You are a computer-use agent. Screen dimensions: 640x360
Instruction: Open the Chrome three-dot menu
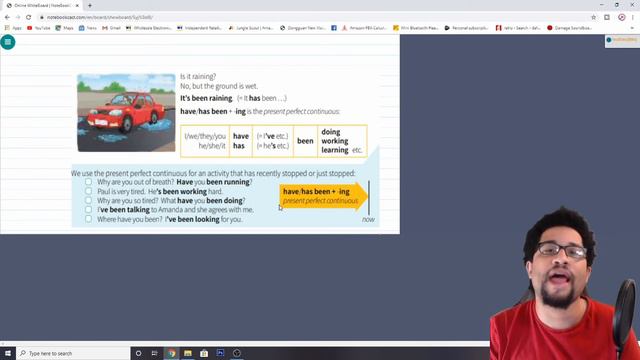tap(633, 17)
